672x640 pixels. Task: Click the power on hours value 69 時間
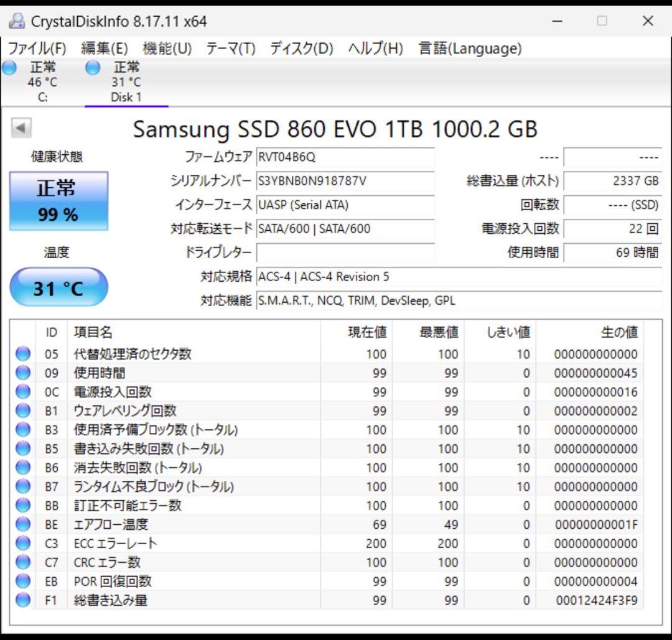pyautogui.click(x=613, y=253)
